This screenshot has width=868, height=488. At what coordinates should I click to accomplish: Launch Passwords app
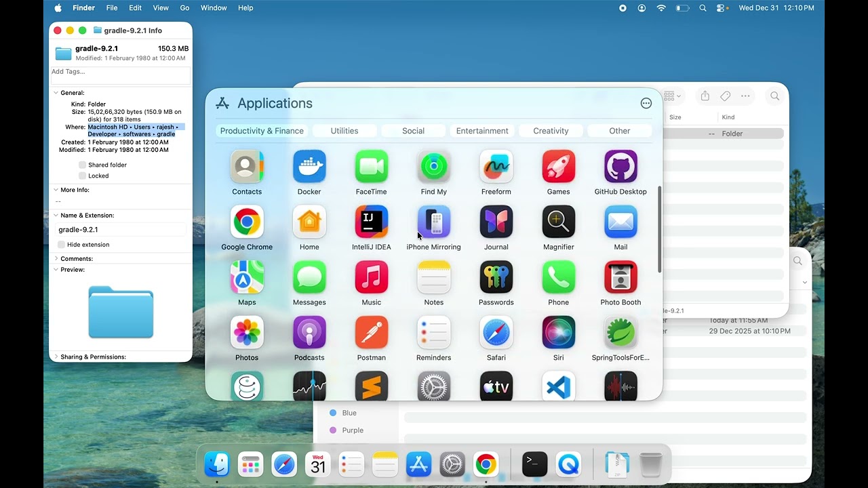496,278
